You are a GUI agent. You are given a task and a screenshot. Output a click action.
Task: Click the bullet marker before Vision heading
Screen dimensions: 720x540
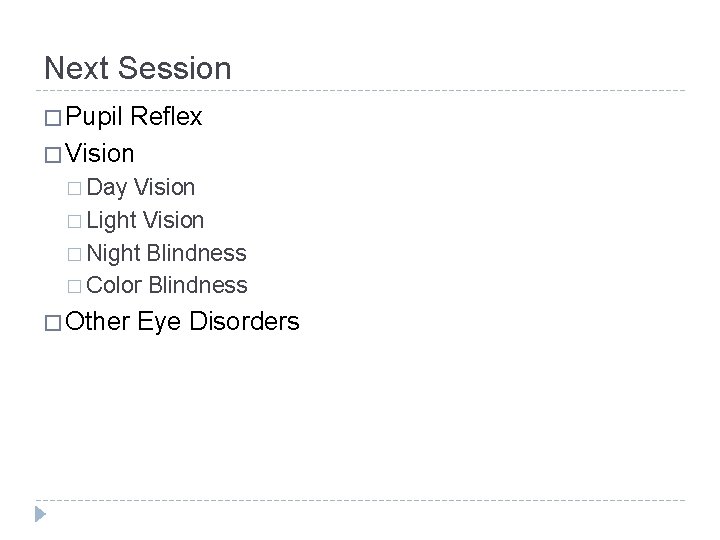tap(53, 153)
